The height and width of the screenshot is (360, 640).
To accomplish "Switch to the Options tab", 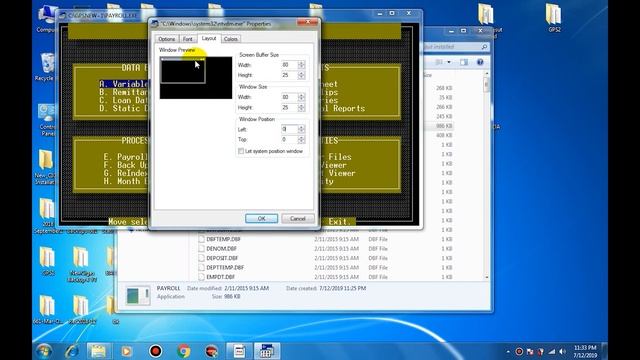I will [167, 39].
